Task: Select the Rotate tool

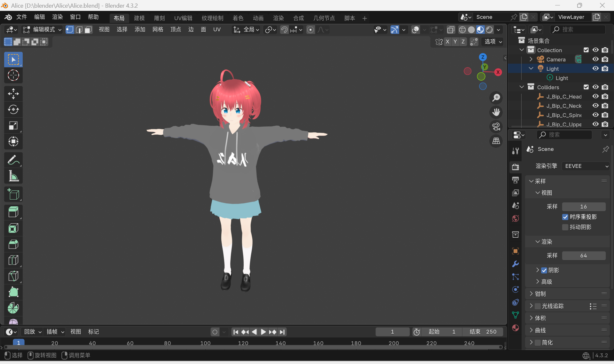Action: click(x=13, y=110)
